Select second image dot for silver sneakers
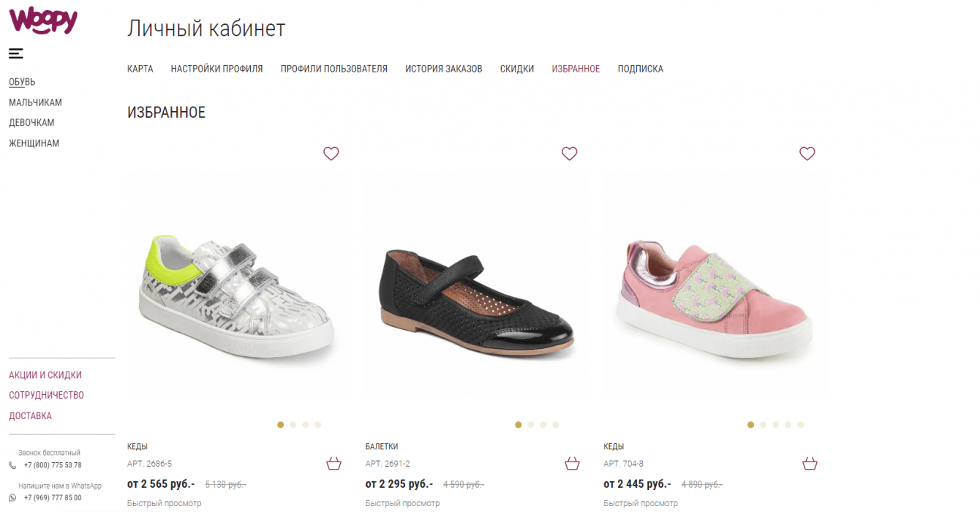980x512 pixels. point(293,424)
